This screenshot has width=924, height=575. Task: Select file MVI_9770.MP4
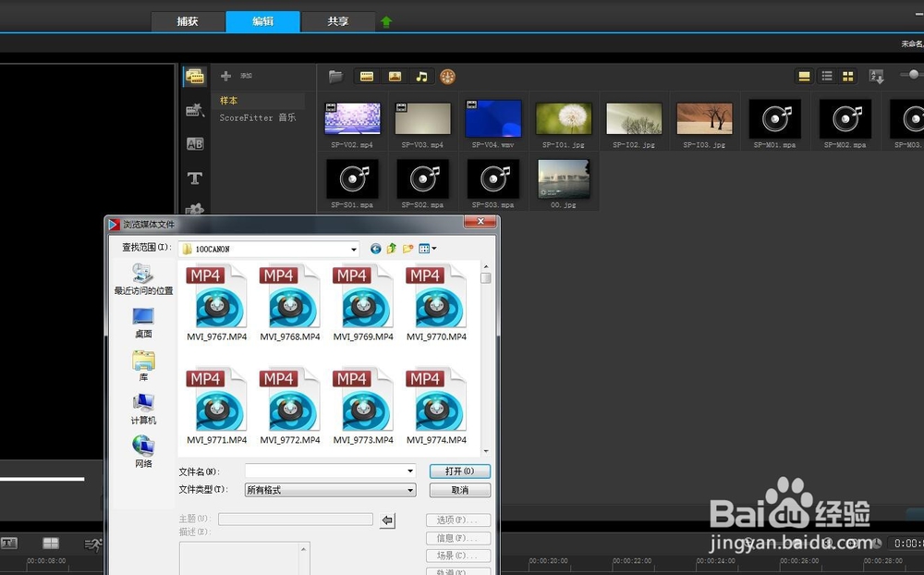coord(436,303)
